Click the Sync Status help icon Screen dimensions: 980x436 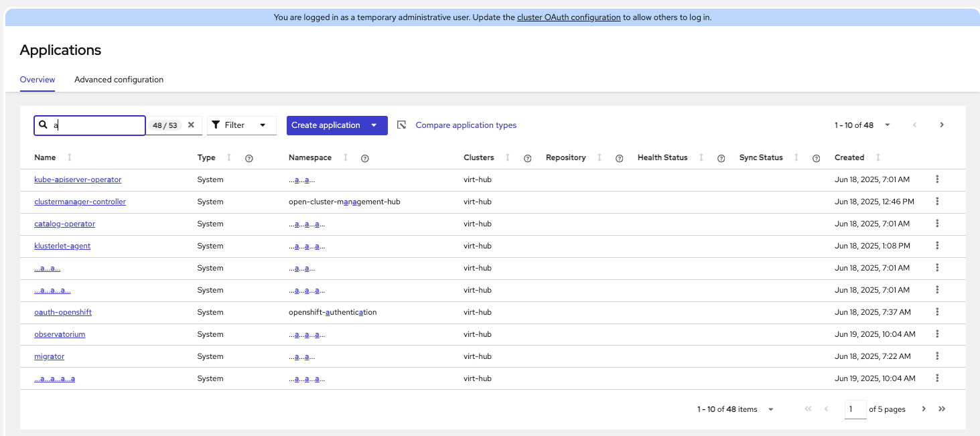pos(816,158)
